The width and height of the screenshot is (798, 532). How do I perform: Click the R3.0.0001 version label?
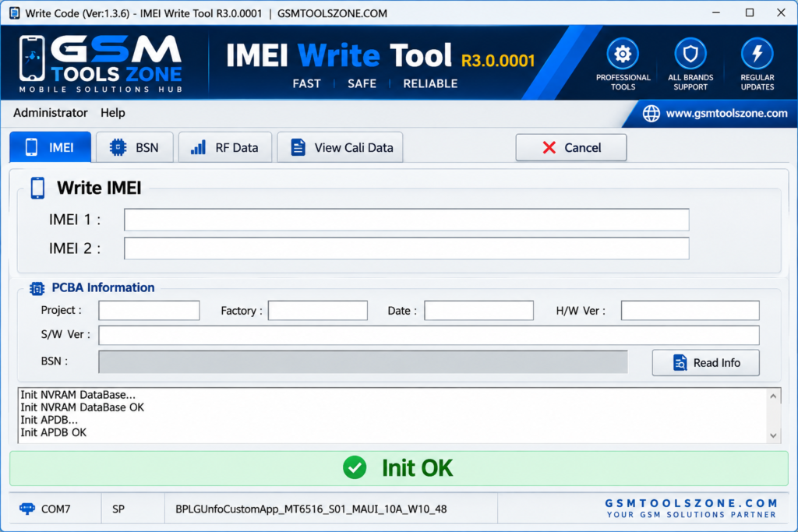(x=498, y=61)
